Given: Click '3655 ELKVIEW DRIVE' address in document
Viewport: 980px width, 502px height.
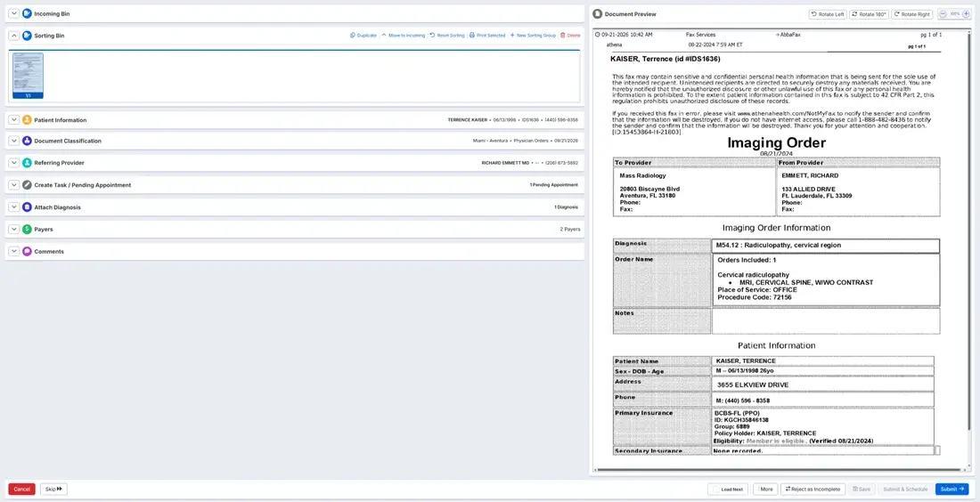Looking at the screenshot, I should tap(753, 385).
